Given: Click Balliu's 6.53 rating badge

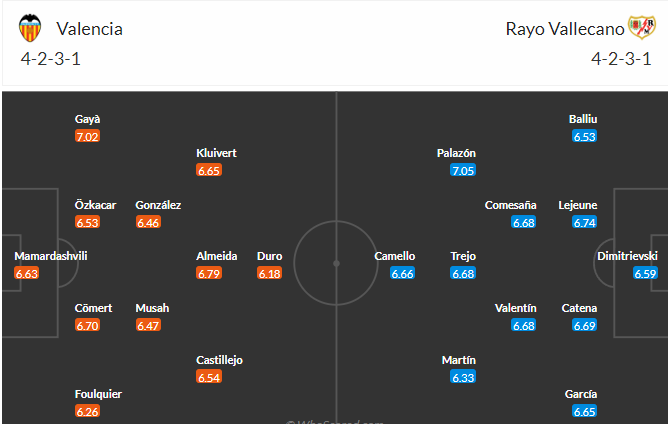Looking at the screenshot, I should (584, 136).
